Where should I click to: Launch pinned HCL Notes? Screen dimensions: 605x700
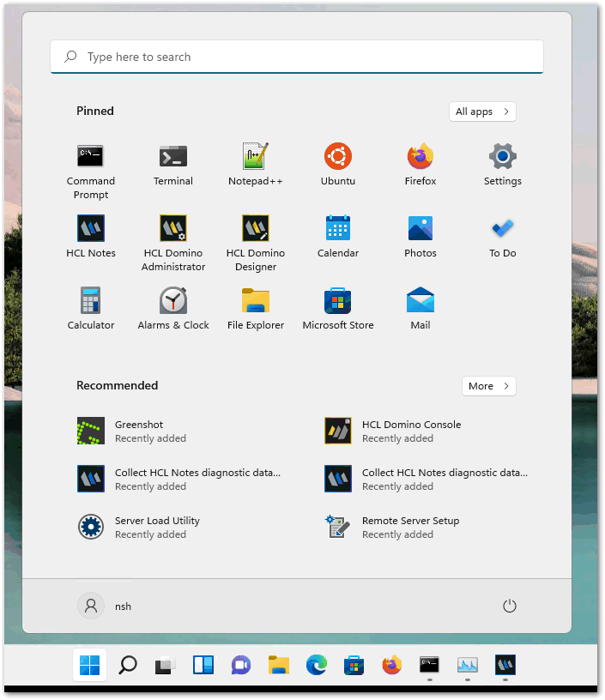click(x=91, y=236)
